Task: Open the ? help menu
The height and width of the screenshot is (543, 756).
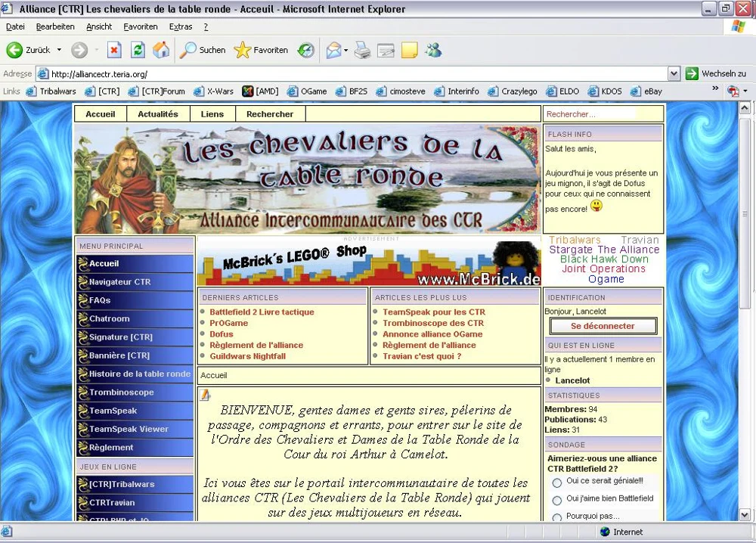Action: point(206,26)
